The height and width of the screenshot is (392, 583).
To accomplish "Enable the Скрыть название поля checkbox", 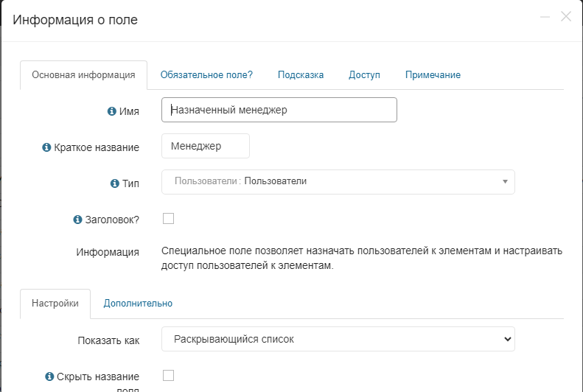I will [169, 375].
